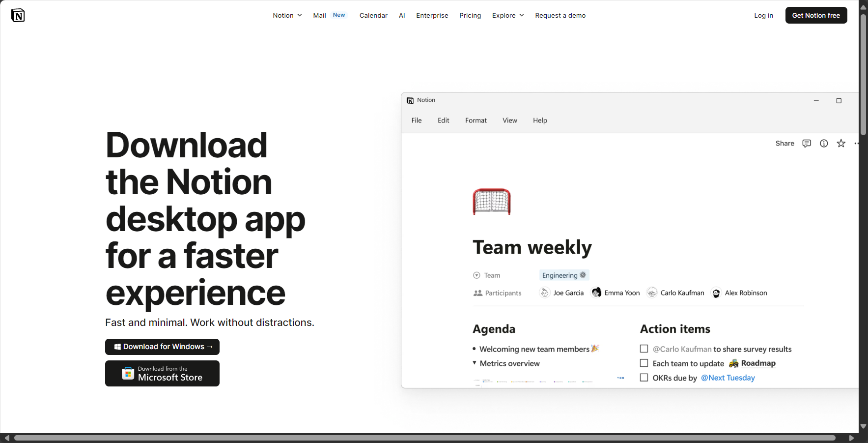Click Emma Yoon's avatar
The image size is (868, 443).
click(596, 293)
